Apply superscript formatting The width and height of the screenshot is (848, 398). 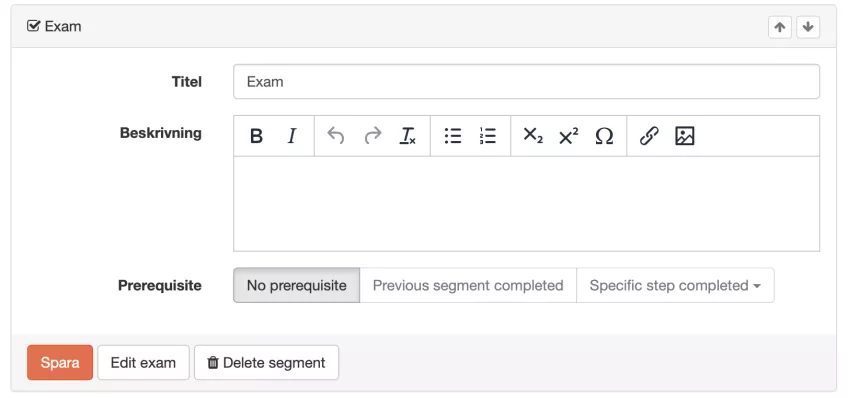click(568, 136)
